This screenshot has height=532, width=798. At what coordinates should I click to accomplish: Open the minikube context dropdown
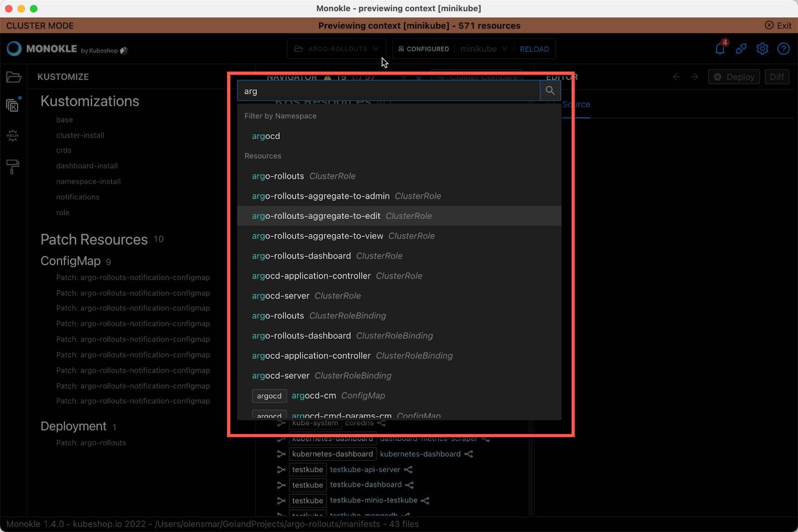click(483, 49)
